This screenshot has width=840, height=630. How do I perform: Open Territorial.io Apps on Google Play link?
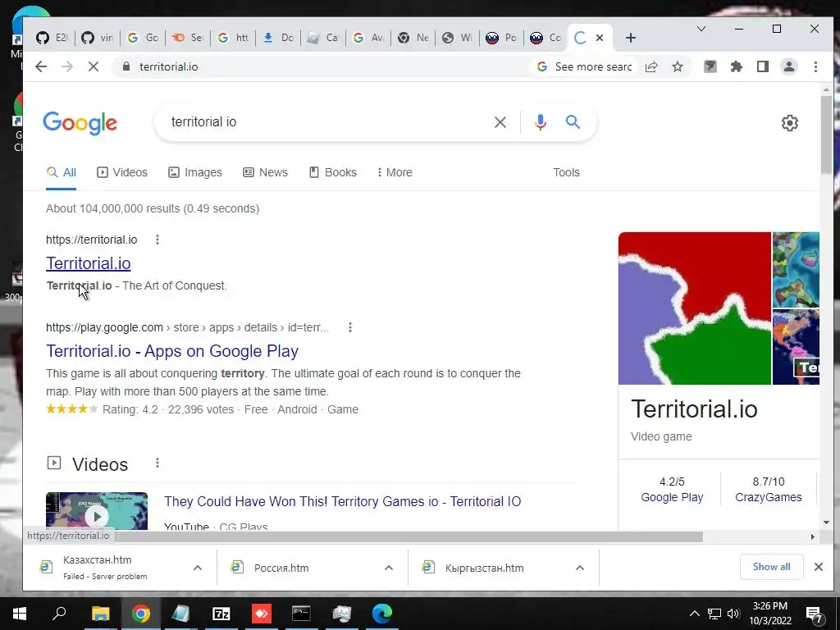point(172,351)
